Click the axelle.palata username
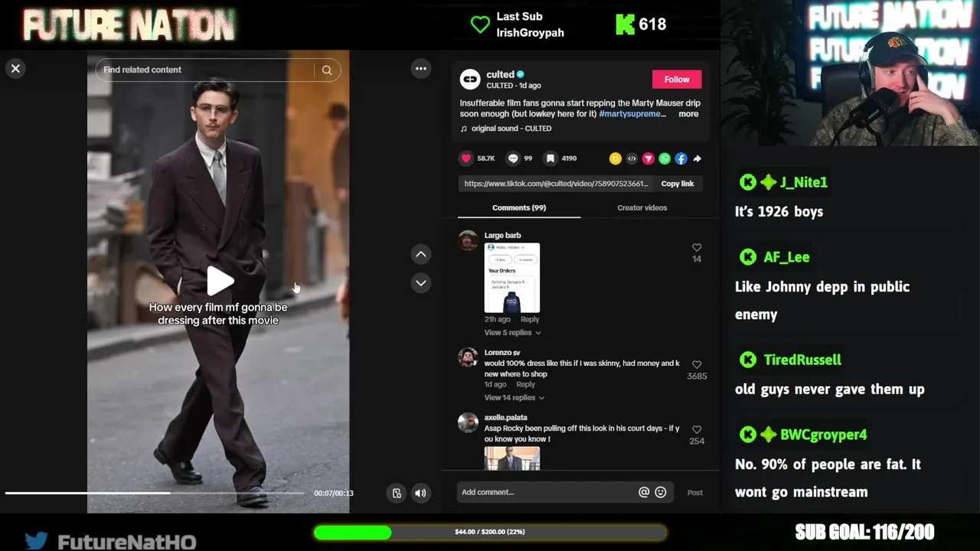This screenshot has width=980, height=551. click(x=505, y=418)
